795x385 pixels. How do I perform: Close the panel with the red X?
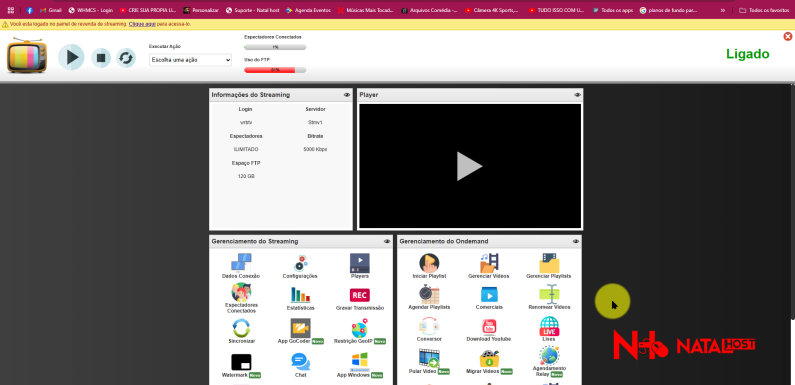[x=787, y=37]
